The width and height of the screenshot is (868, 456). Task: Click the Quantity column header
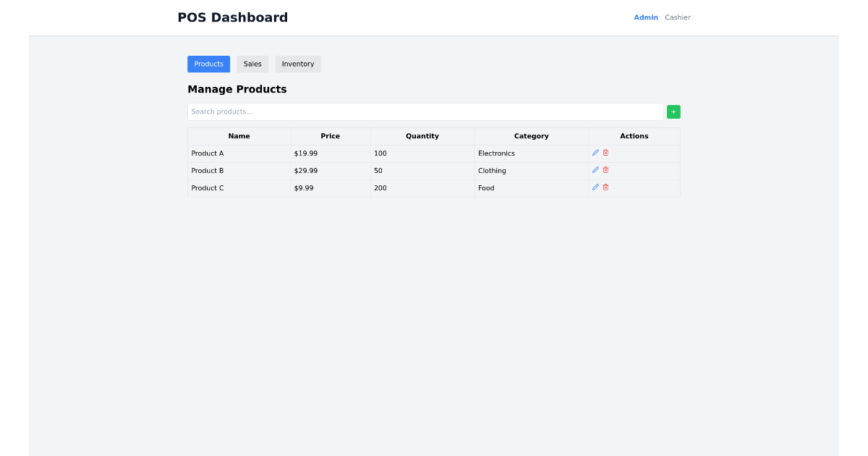[x=422, y=136]
